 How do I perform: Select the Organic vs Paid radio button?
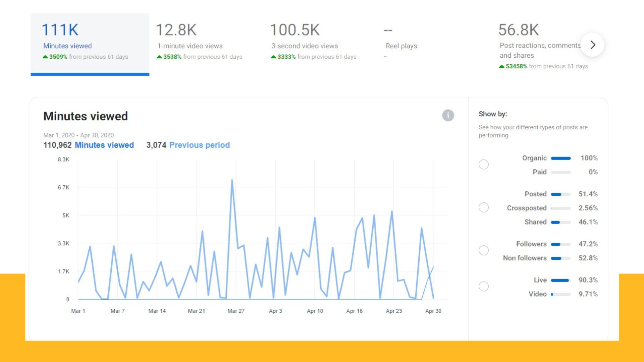tap(483, 164)
